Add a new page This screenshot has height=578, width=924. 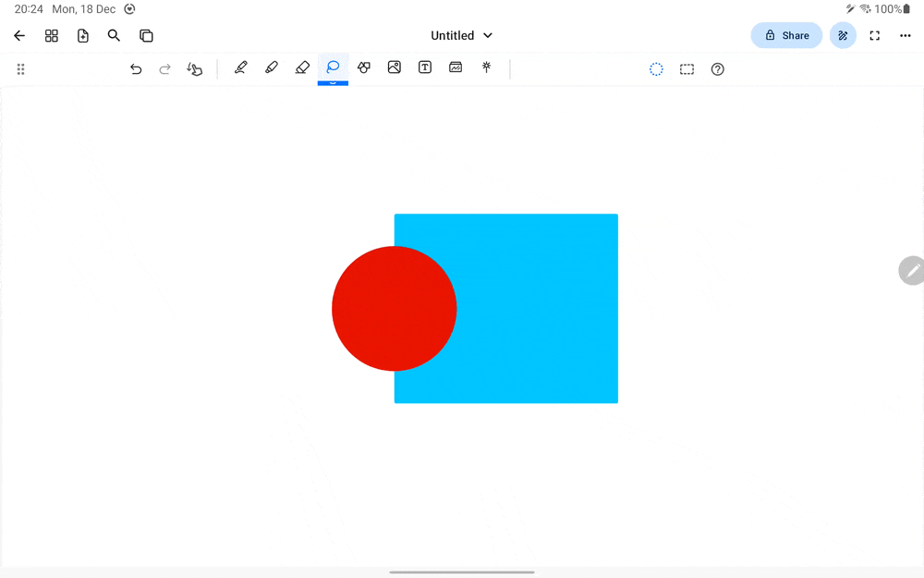(83, 36)
